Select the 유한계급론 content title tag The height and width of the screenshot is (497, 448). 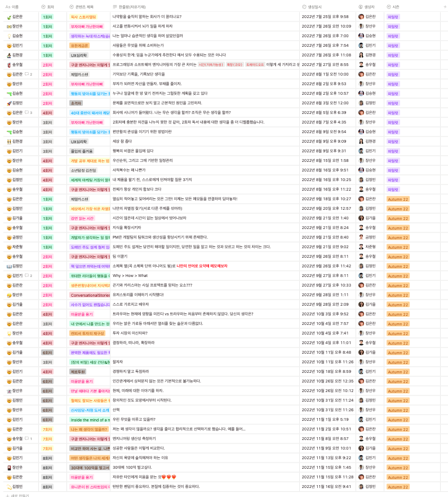(x=79, y=46)
